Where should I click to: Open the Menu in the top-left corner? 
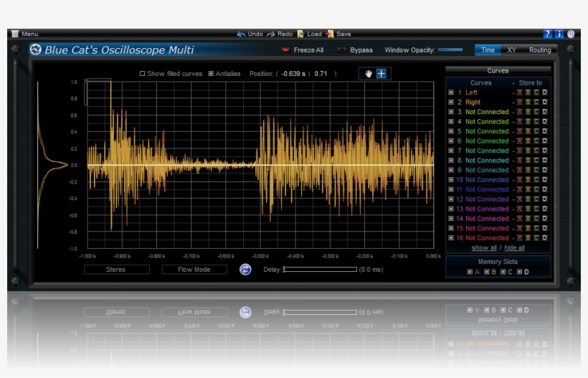pyautogui.click(x=25, y=34)
